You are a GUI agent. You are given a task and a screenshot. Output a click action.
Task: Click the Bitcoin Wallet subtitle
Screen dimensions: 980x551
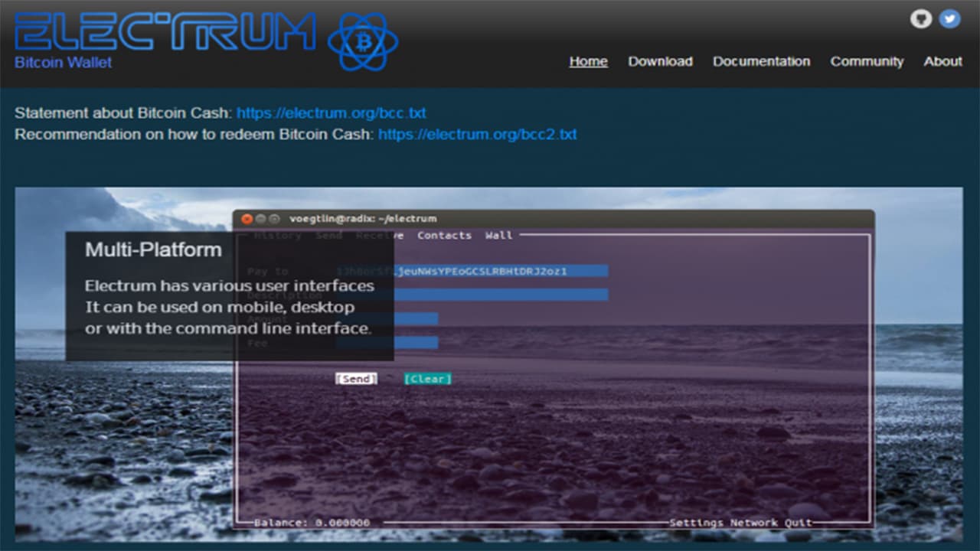pos(64,63)
